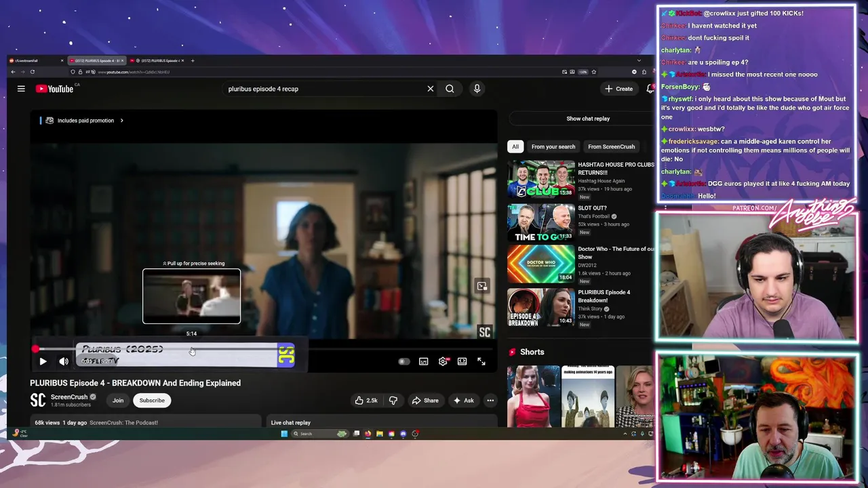
Task: Open Short with woman in red dress
Action: pyautogui.click(x=533, y=396)
